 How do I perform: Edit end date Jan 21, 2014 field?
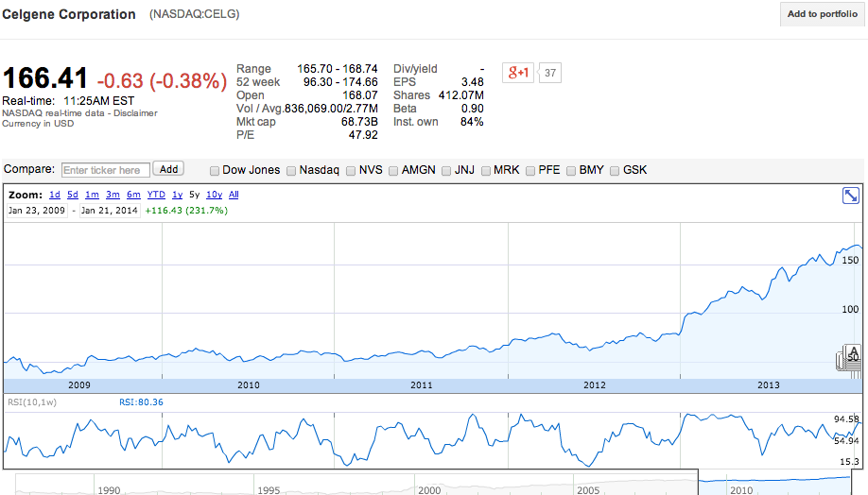tap(109, 211)
